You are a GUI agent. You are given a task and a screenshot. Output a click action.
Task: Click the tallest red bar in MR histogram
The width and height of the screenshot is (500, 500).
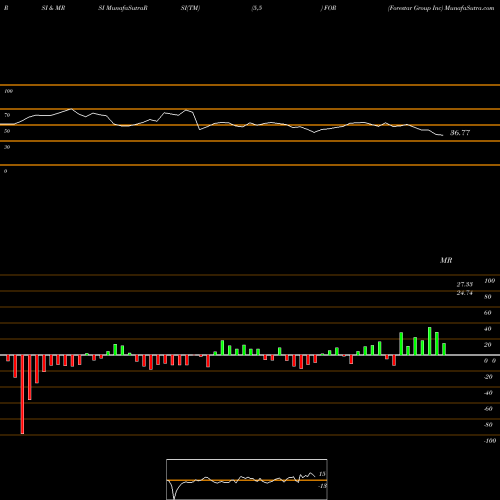[x=22, y=394]
